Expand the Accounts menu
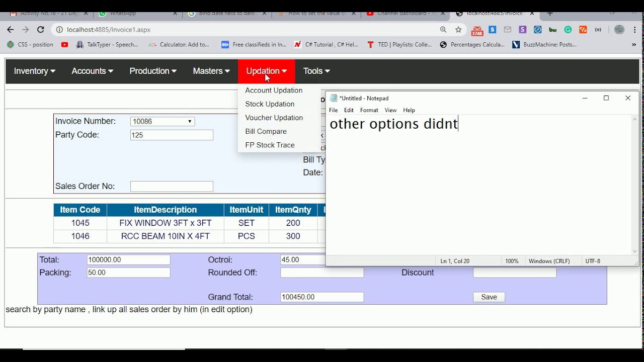 click(x=93, y=71)
